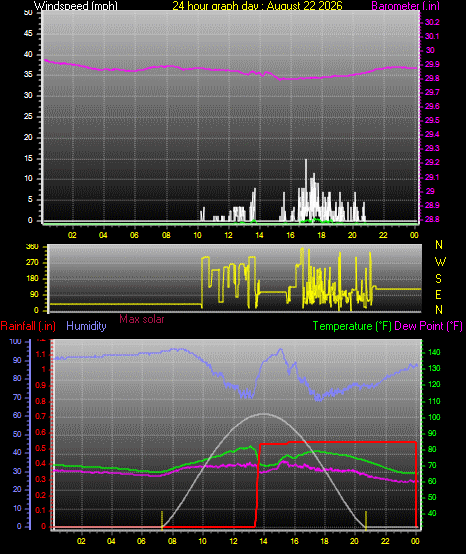Click the red "Rainfall (.in)" legend label

(28, 326)
